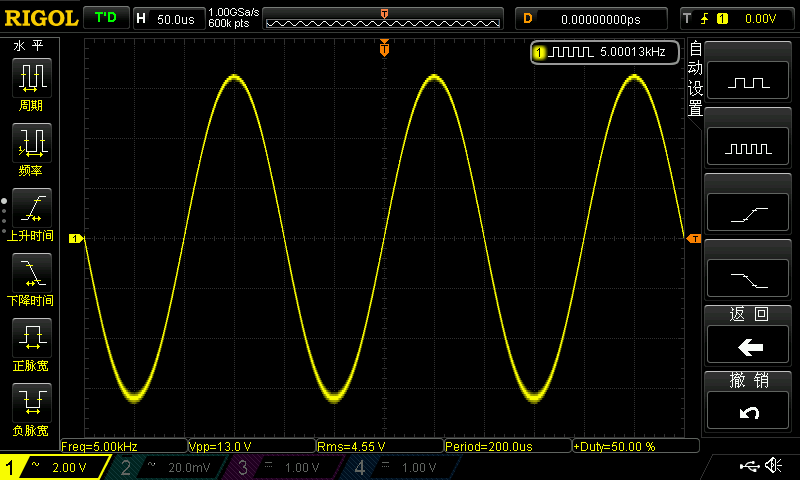This screenshot has height=480, width=800.
Task: Click the USB connection status icon
Action: [750, 465]
